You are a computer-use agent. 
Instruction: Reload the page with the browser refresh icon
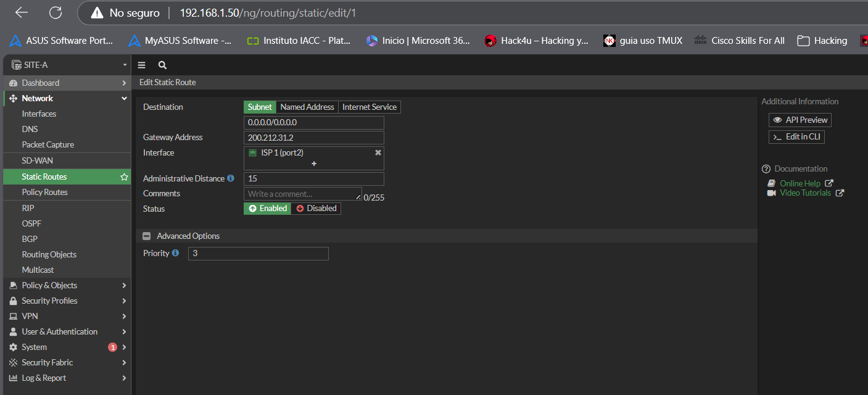(x=56, y=12)
